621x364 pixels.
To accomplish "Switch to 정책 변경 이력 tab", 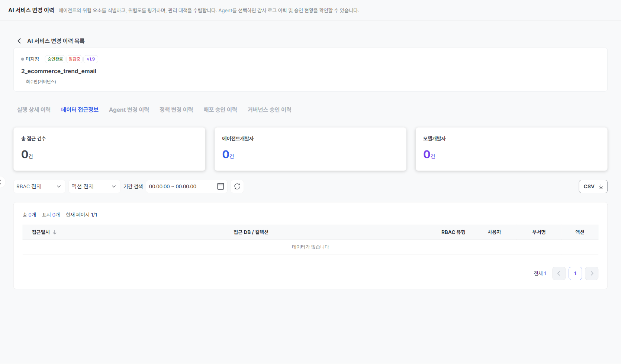I will [x=176, y=110].
